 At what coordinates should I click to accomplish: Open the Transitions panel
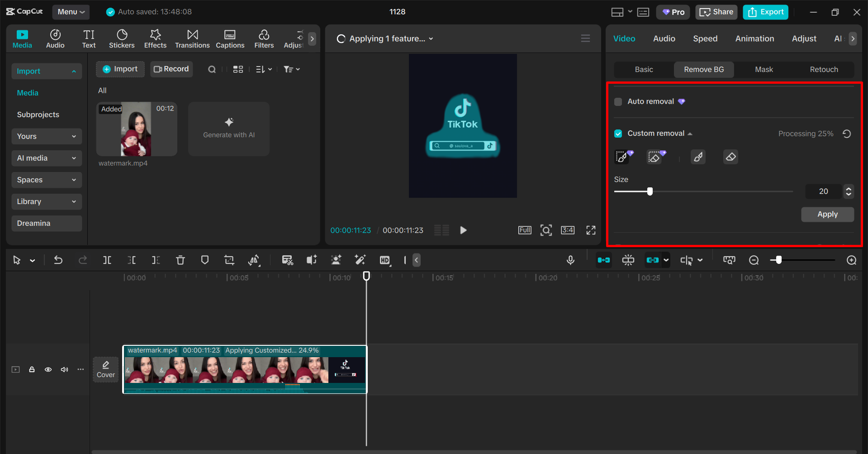192,38
